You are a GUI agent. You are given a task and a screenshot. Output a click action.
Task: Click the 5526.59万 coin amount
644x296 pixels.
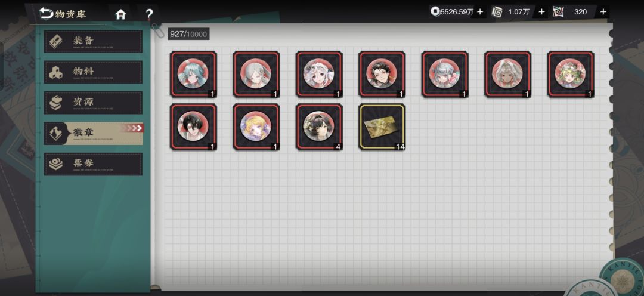click(x=457, y=12)
